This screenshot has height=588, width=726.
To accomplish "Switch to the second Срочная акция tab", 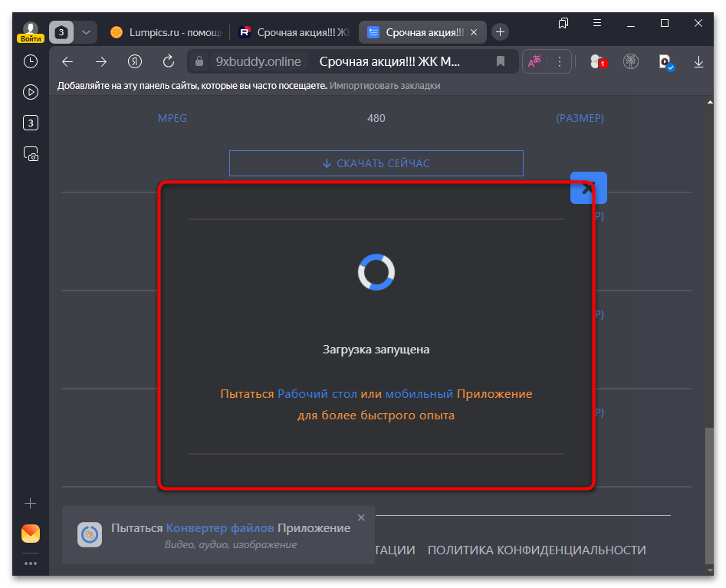I will pyautogui.click(x=294, y=32).
